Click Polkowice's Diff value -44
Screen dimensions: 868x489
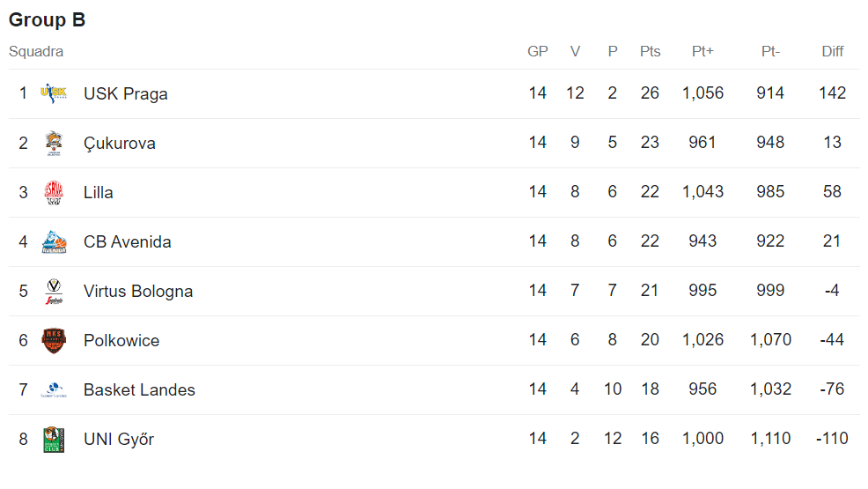click(x=832, y=339)
